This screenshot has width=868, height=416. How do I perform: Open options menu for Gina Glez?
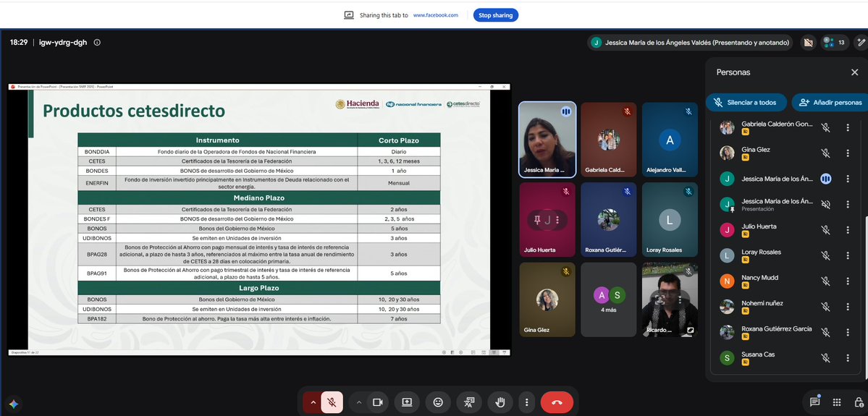point(848,153)
